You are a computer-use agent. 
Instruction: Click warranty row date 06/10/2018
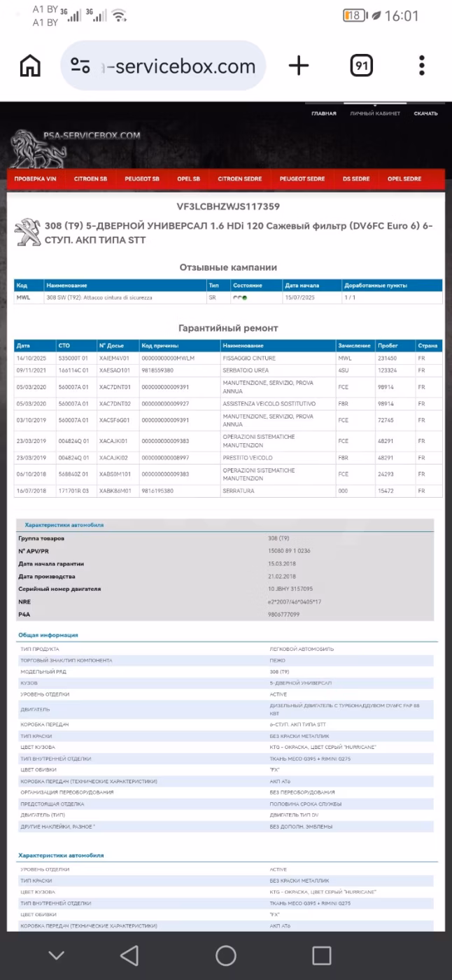30,474
